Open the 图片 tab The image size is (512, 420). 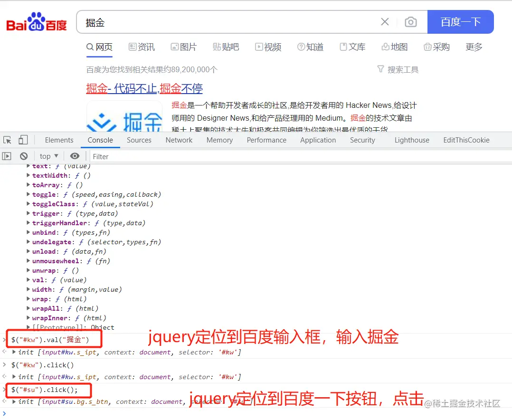[x=184, y=47]
